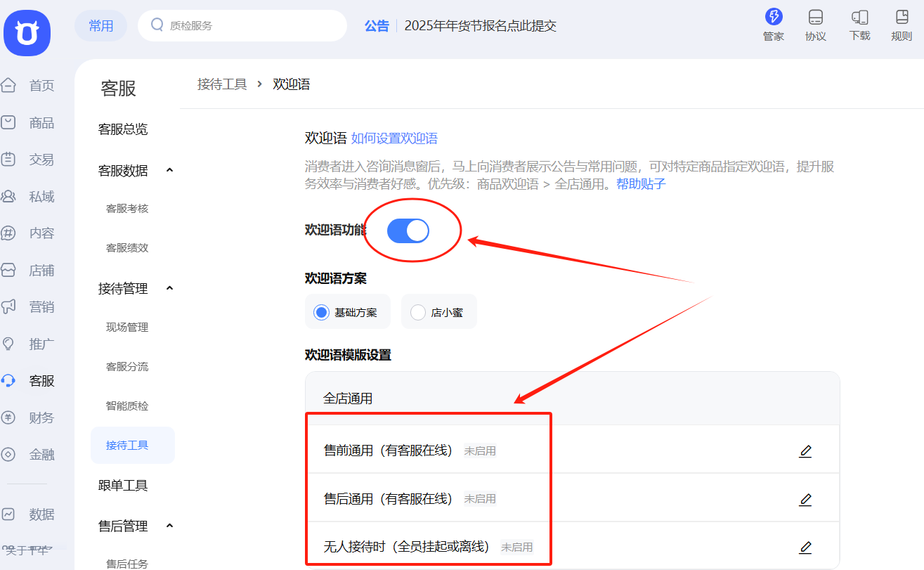Click the 未启用 tag on 无人接待时 row
Screen dimensions: 924x570
(517, 547)
